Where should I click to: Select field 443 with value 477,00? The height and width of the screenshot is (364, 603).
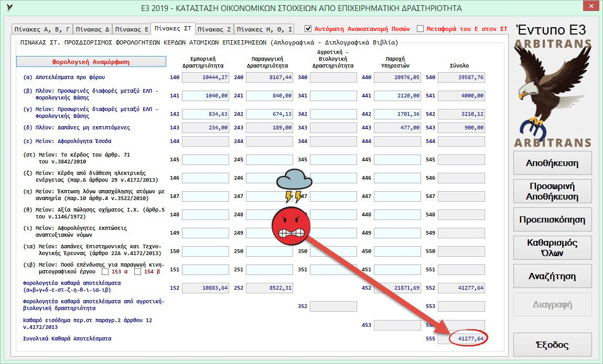tap(397, 127)
